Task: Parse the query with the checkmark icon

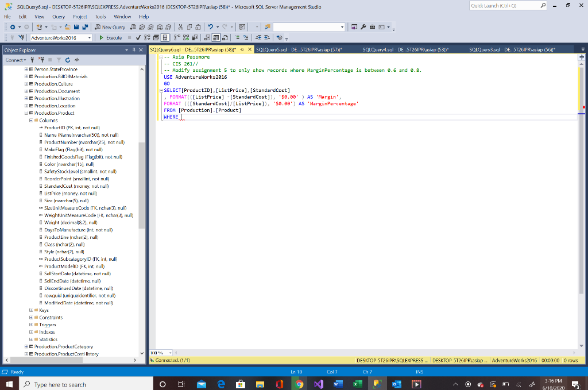Action: point(138,38)
